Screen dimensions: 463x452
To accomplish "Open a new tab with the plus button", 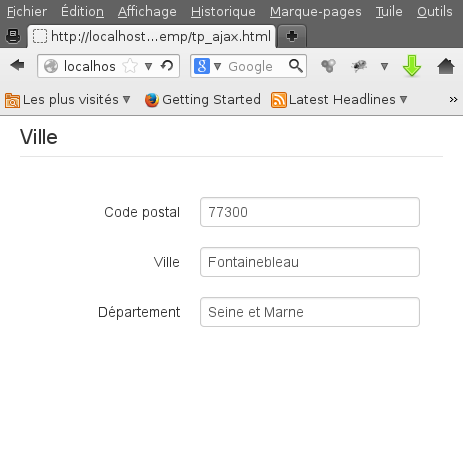I will (x=292, y=36).
